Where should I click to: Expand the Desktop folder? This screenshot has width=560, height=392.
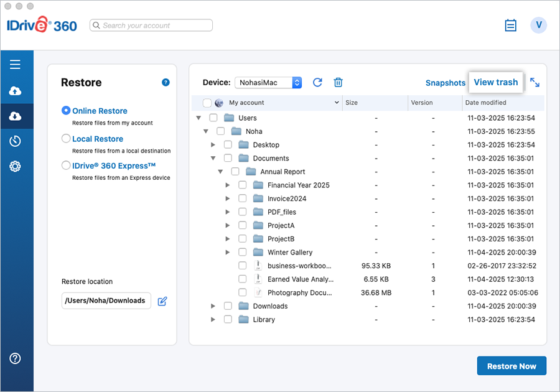pyautogui.click(x=213, y=145)
